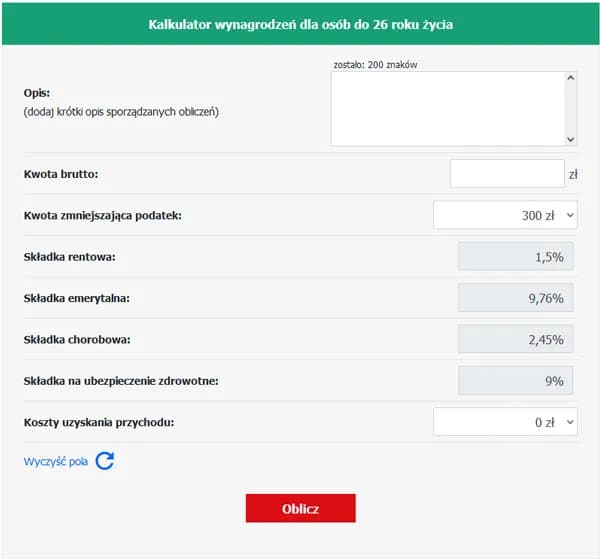This screenshot has height=559, width=600.
Task: Click the Składka emerytalna 9,76% field
Action: coord(515,298)
